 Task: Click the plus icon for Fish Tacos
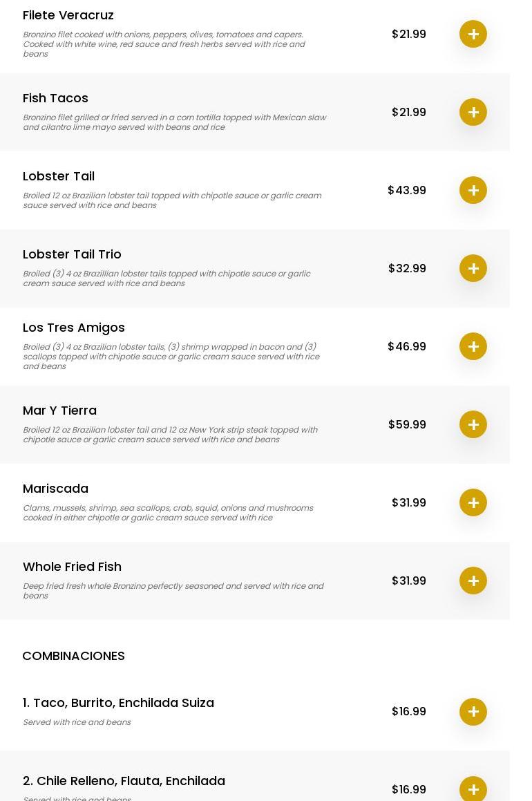[473, 112]
